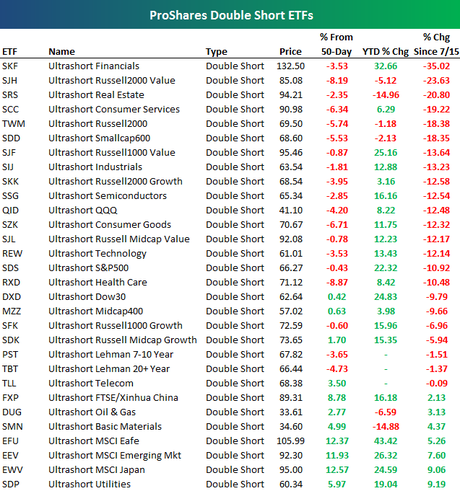Select the DUG ticker cell
Viewport: 460px width, 491px height.
[x=12, y=412]
